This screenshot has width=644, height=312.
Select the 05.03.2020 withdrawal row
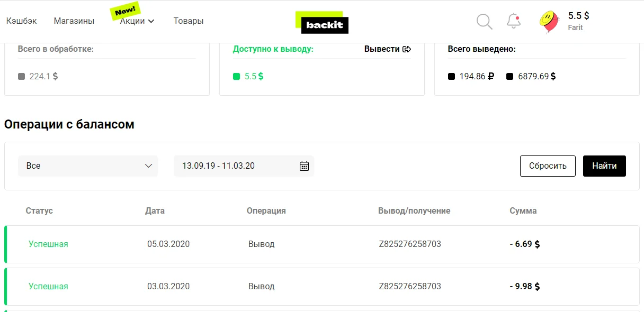click(322, 244)
